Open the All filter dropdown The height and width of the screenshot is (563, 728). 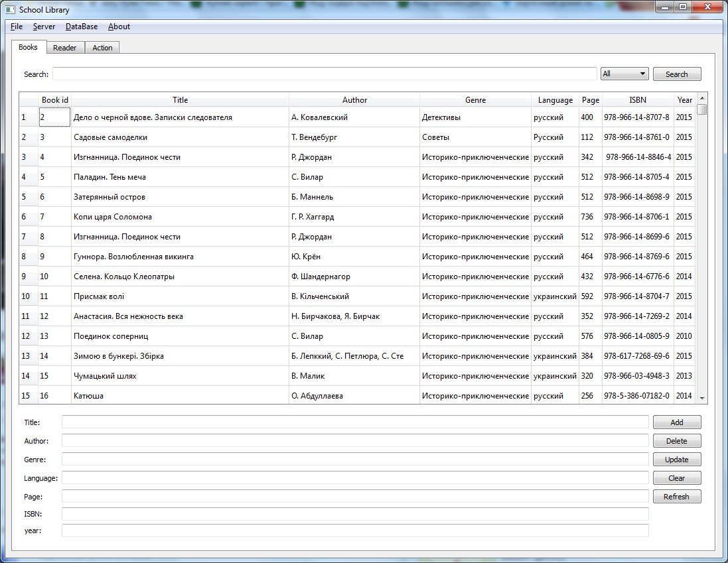(624, 74)
